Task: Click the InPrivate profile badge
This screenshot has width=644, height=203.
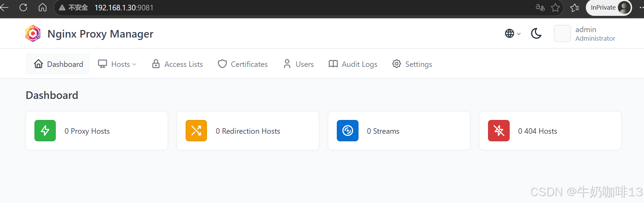Action: (609, 8)
